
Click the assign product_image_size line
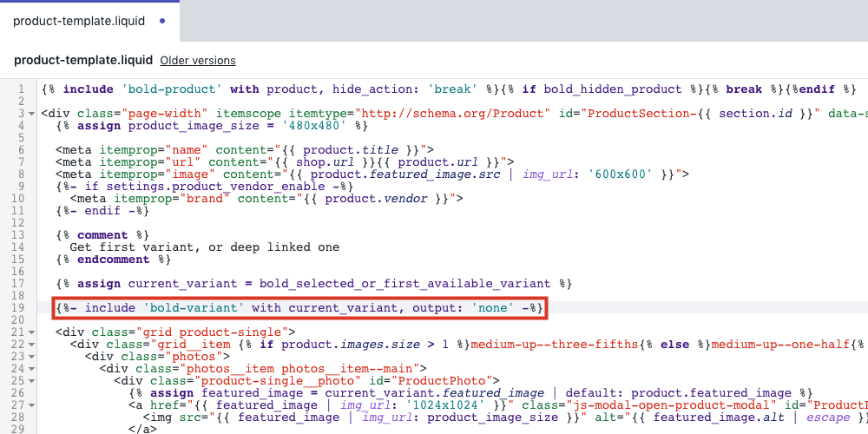click(x=212, y=126)
